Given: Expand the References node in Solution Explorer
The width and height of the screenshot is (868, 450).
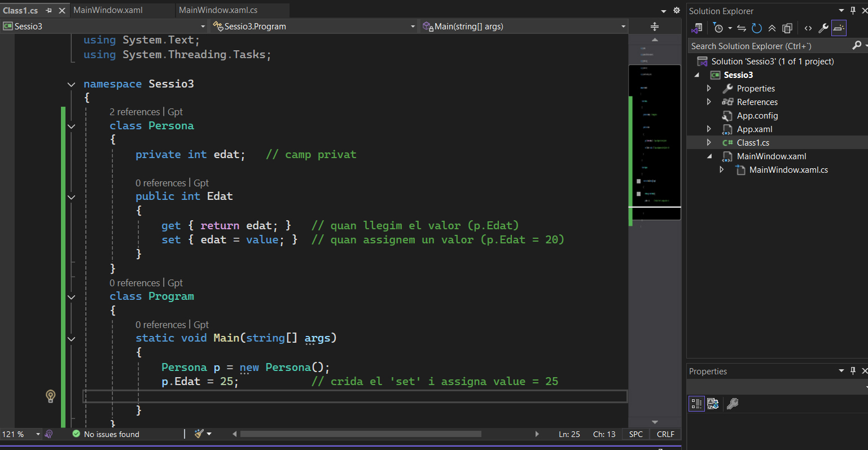Looking at the screenshot, I should coord(709,102).
